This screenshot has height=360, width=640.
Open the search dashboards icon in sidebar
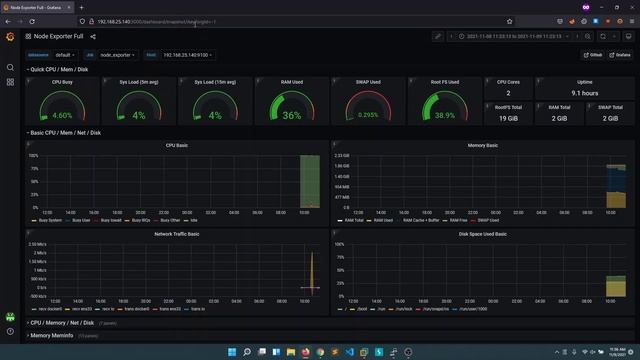click(x=10, y=67)
